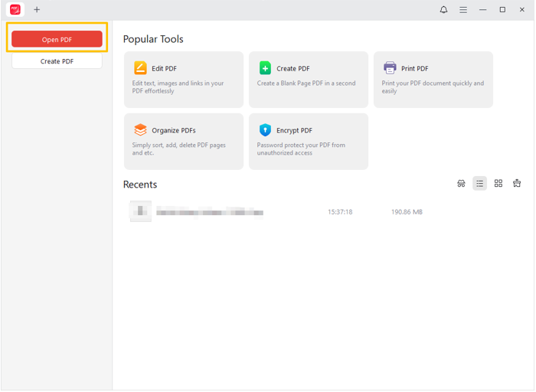Open notifications via the bell icon
This screenshot has height=392, width=536.
coord(443,10)
